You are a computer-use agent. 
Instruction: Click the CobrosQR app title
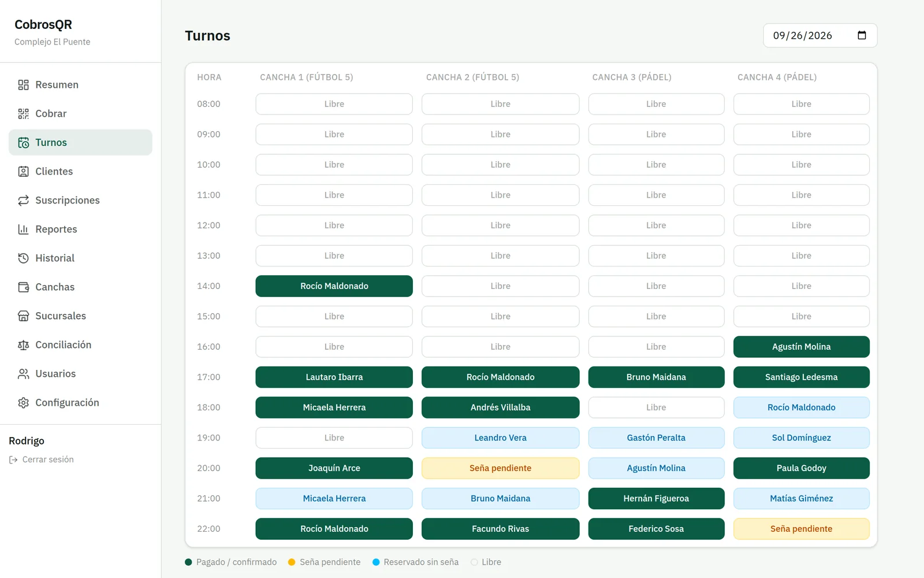43,24
